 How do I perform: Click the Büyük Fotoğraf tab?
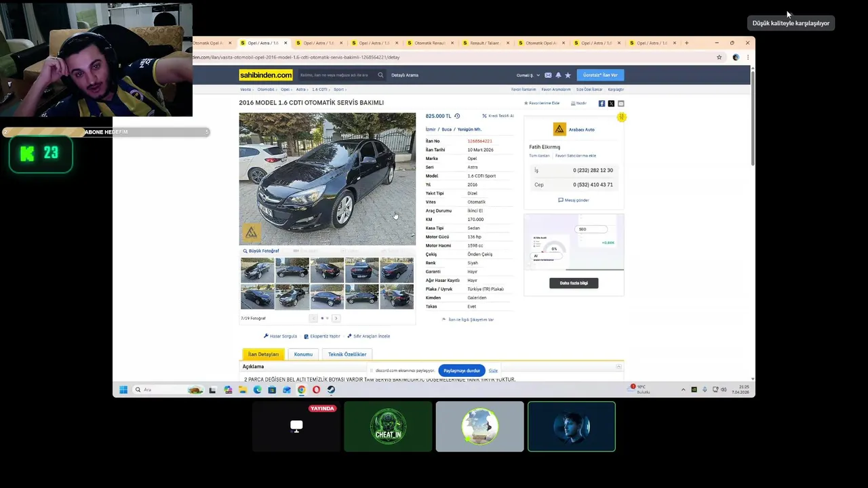point(261,251)
